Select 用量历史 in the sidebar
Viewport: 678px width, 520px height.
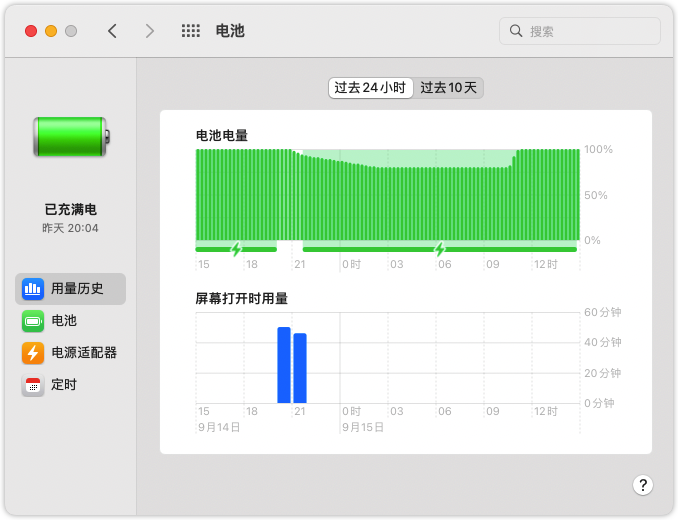[70, 289]
